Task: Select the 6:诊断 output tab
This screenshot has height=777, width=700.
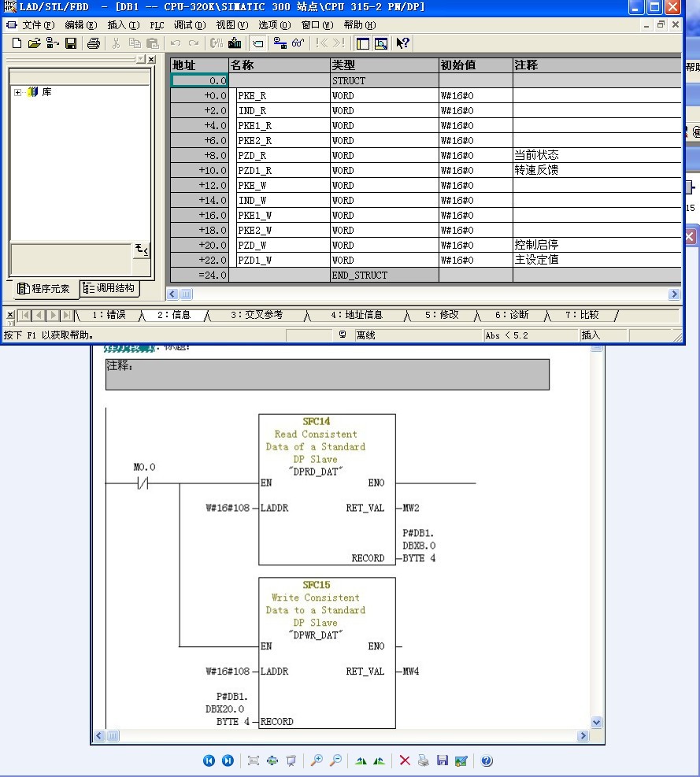Action: (x=512, y=315)
